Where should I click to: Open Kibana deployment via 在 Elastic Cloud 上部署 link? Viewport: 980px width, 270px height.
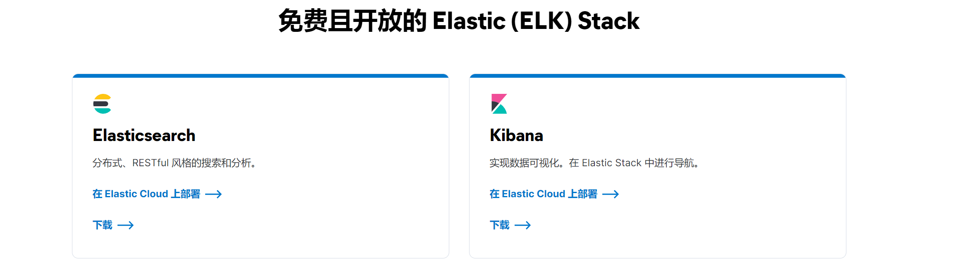[543, 194]
